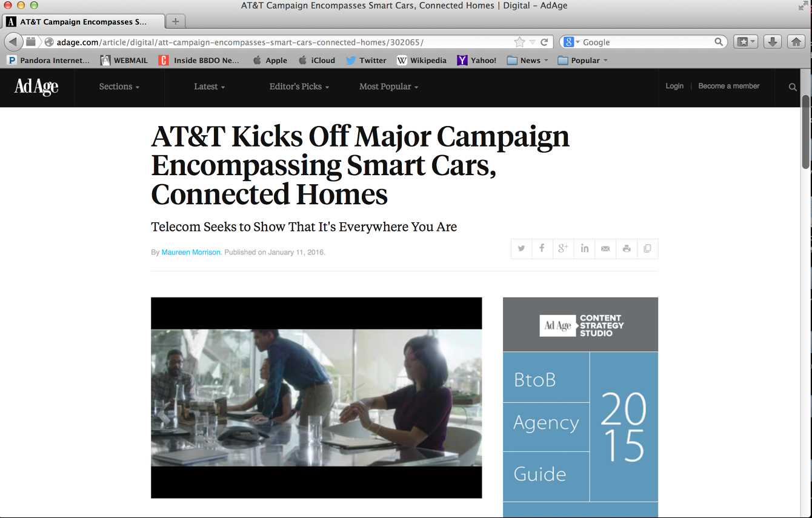
Task: Click the copy/reprint icon beside print
Action: (647, 248)
